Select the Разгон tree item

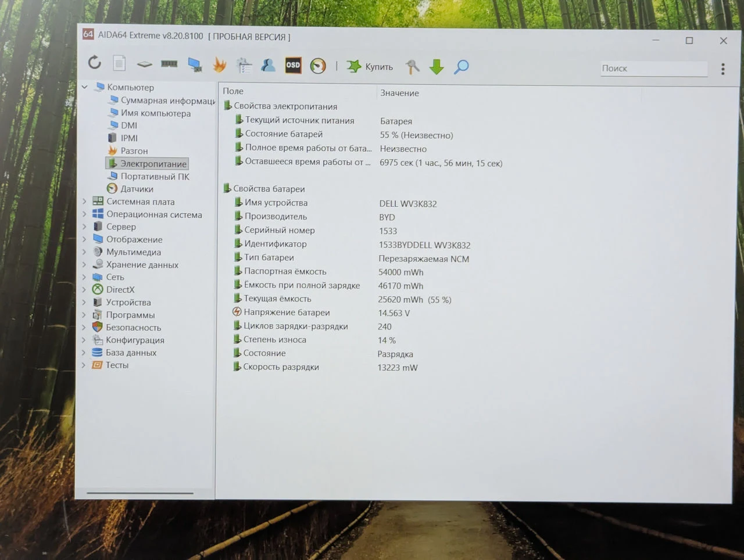(x=127, y=151)
